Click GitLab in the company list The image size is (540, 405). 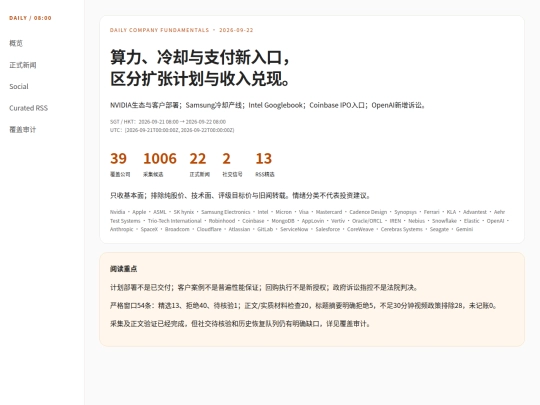click(265, 229)
